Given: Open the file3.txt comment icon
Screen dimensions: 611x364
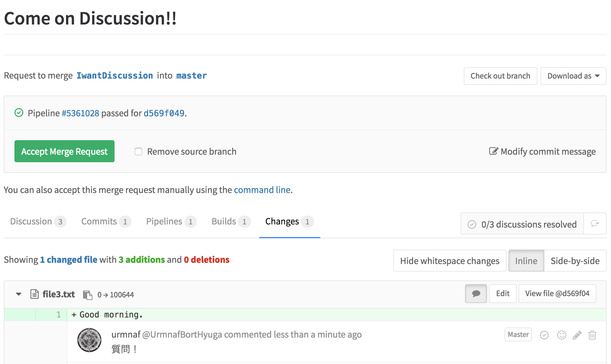Looking at the screenshot, I should (x=476, y=293).
